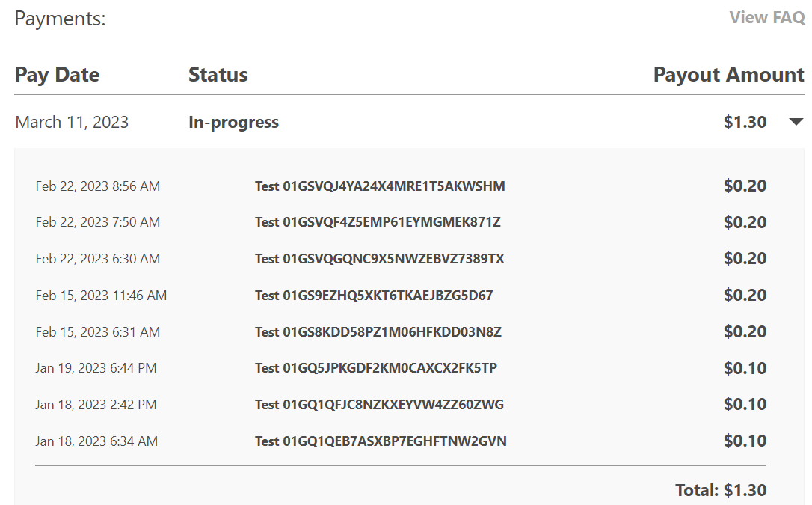Select test entry ending in CX2FK5TP
This screenshot has height=505, width=812.
click(x=375, y=368)
